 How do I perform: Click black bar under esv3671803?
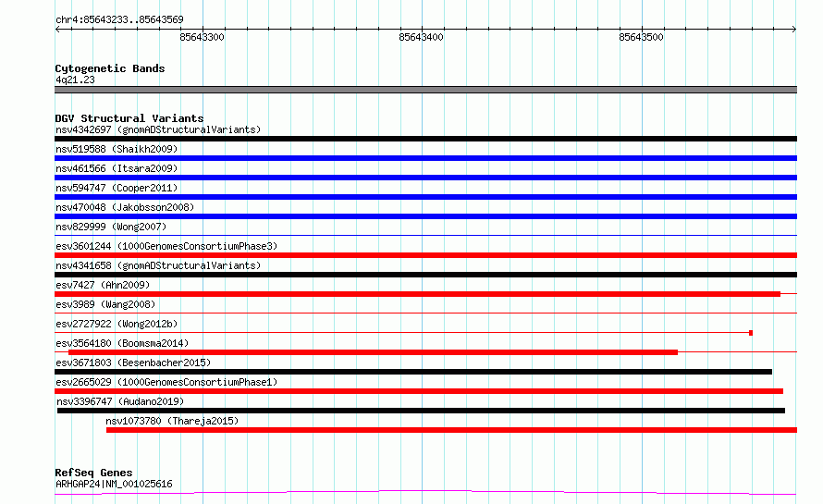(x=413, y=372)
